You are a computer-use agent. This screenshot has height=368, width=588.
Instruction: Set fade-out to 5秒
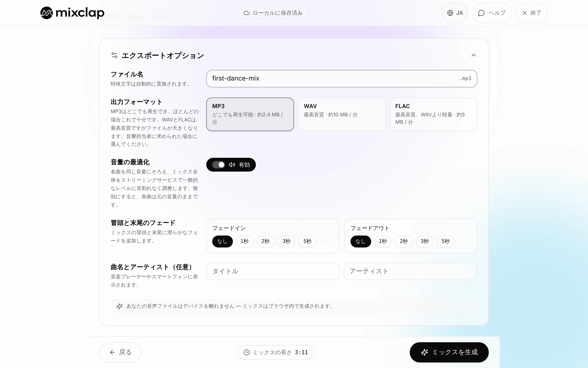tap(445, 241)
